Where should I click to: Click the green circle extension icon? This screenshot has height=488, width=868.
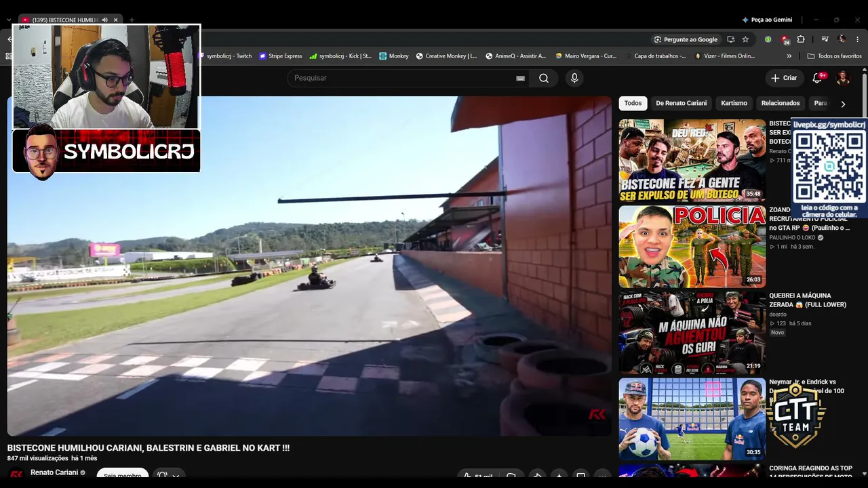click(x=768, y=39)
